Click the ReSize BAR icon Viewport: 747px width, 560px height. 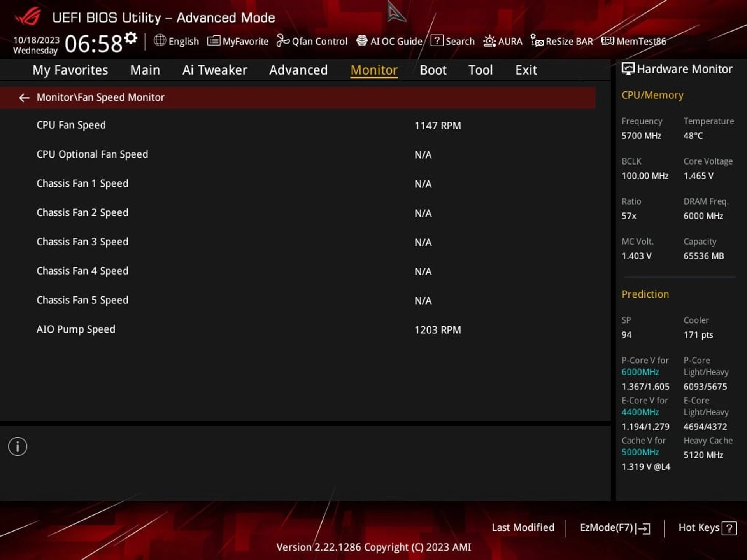click(x=537, y=40)
